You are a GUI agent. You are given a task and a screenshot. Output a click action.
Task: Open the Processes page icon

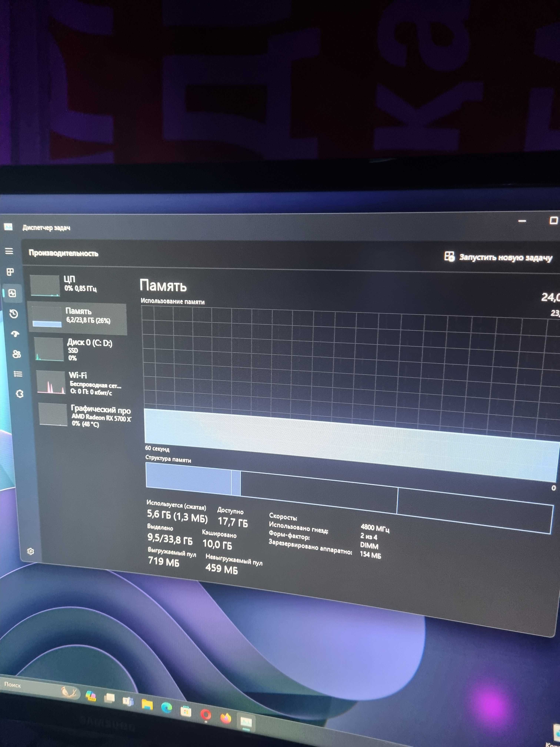pos(10,272)
